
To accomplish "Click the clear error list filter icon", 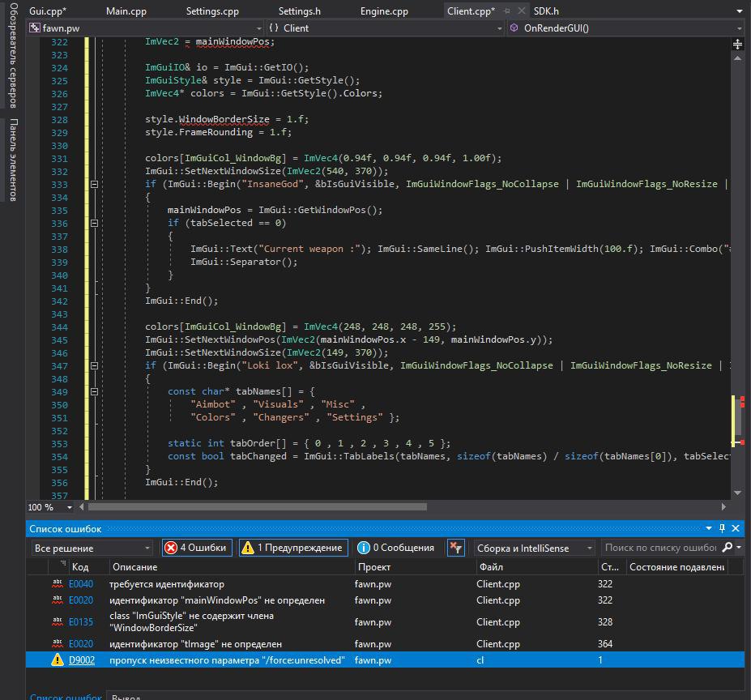I will [x=456, y=548].
